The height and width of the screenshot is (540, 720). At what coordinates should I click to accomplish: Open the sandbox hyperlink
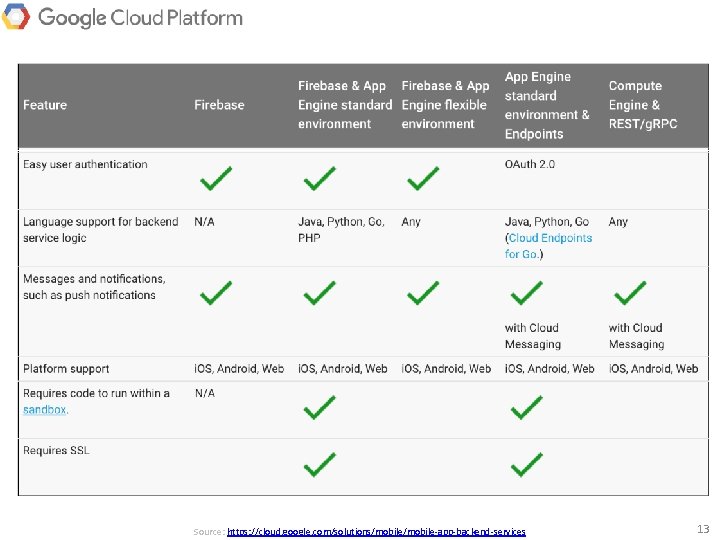click(x=45, y=410)
